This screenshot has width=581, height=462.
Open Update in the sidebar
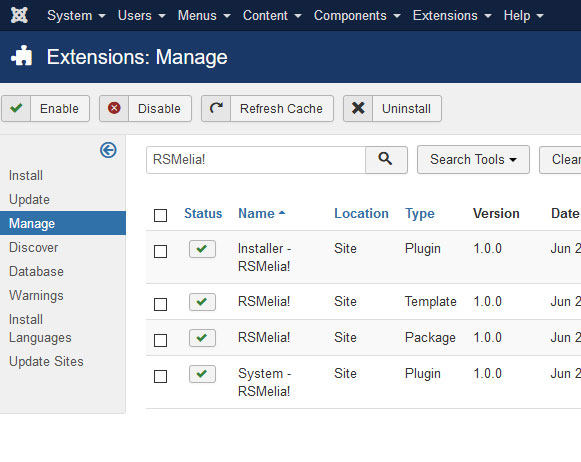coord(29,199)
